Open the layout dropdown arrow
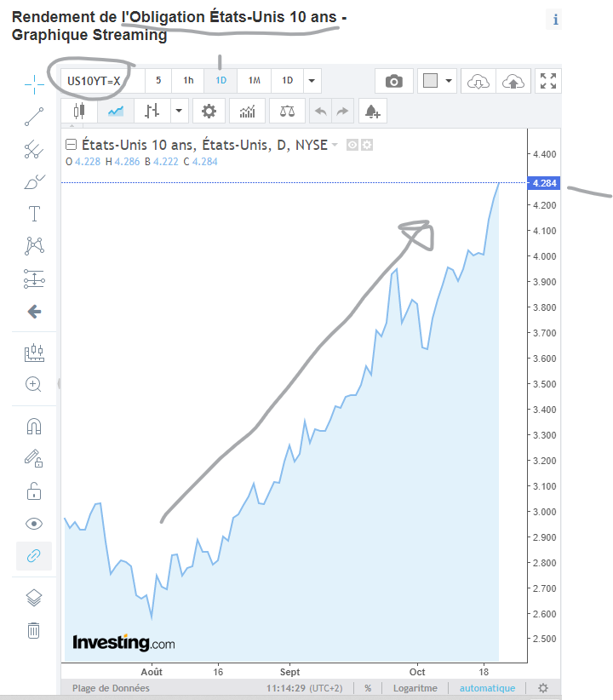This screenshot has height=700, width=613. (449, 81)
